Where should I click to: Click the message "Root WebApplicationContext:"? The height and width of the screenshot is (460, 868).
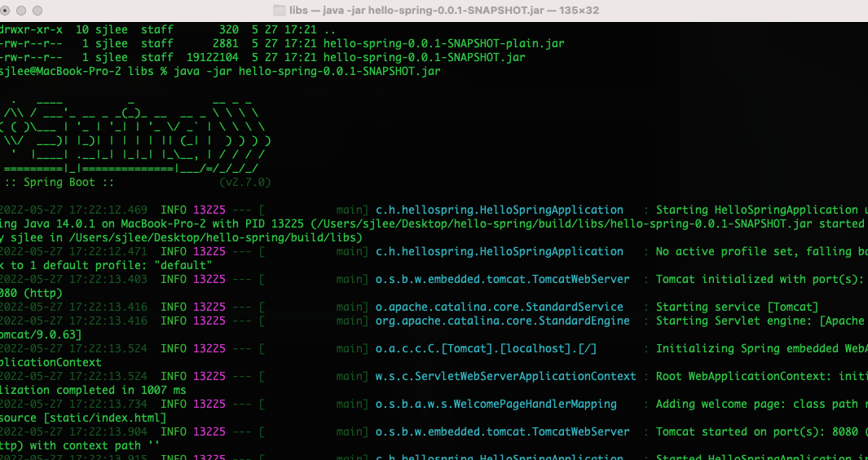[x=744, y=376]
